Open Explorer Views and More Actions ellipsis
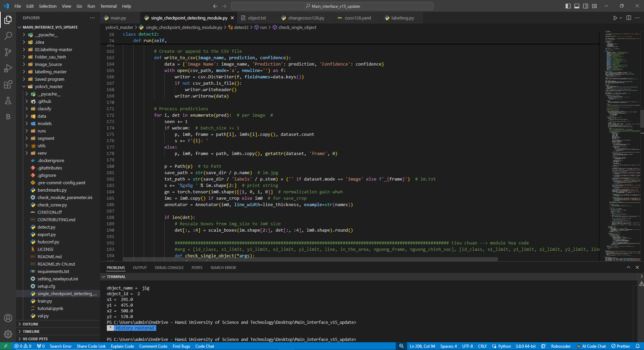Viewport: 644px width, 350px height. pos(92,18)
